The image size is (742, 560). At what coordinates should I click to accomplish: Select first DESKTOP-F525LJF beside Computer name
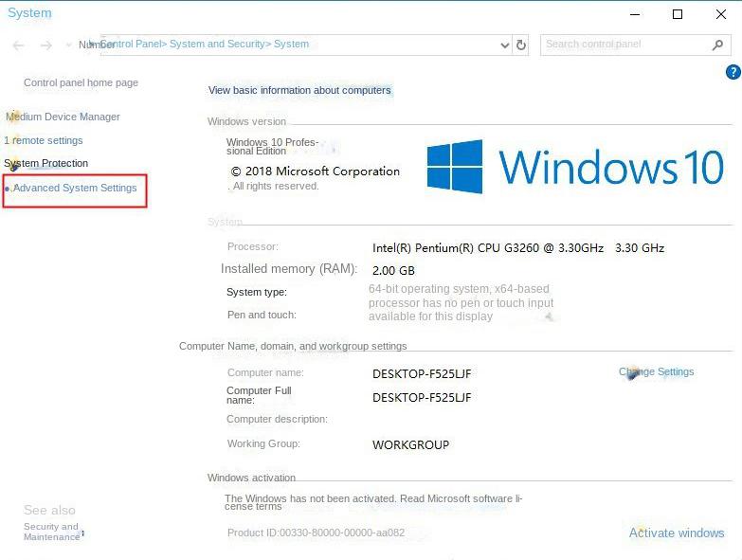[x=422, y=373]
